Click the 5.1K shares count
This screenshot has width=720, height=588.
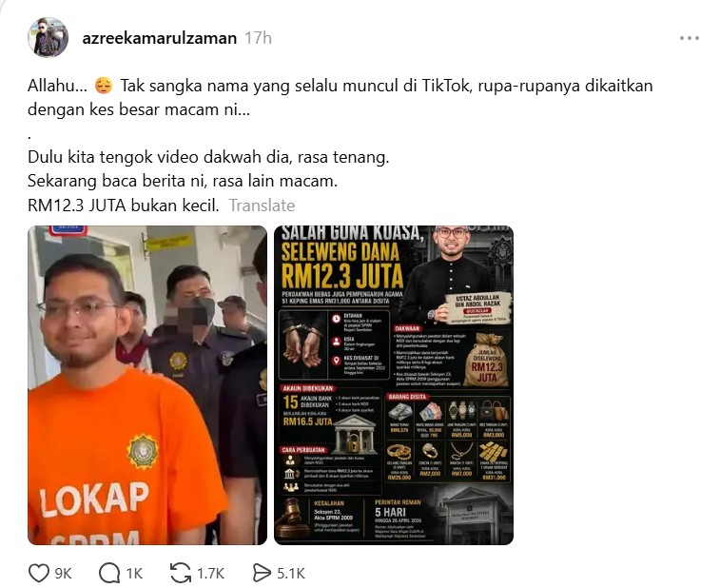point(291,574)
